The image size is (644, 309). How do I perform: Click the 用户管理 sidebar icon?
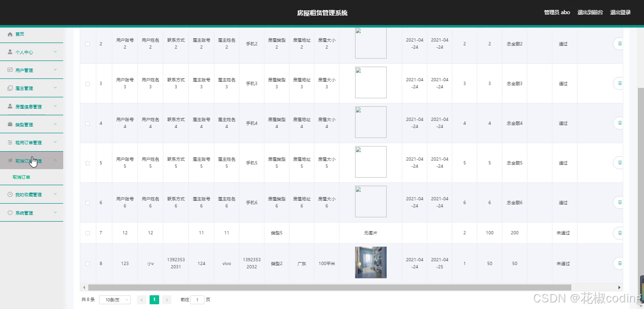(x=10, y=70)
